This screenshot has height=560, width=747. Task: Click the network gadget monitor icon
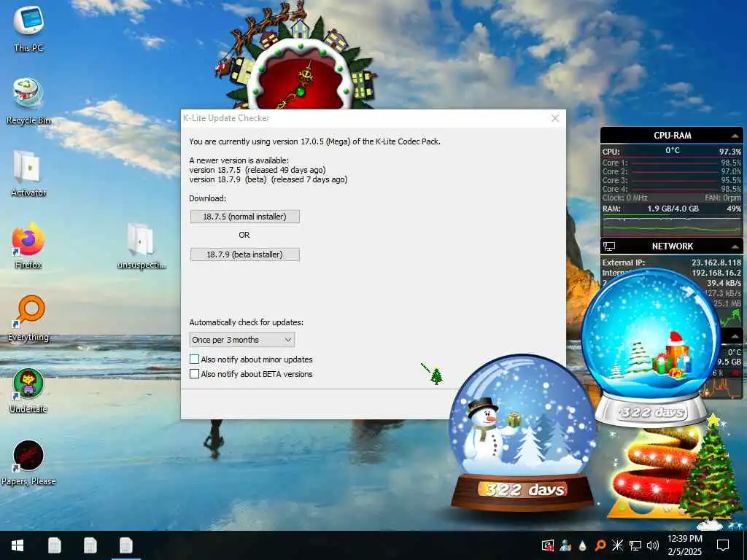609,246
